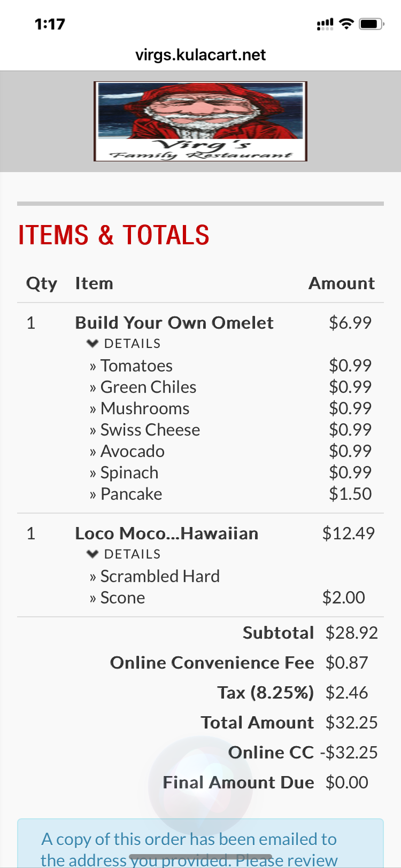Tap the Scone add-on line
The image size is (401, 868).
(x=122, y=598)
